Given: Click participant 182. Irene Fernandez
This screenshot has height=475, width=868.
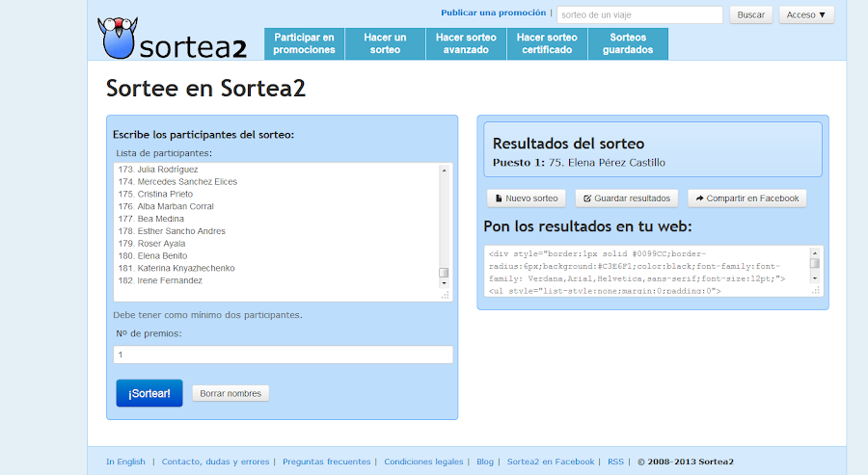Looking at the screenshot, I should 160,280.
